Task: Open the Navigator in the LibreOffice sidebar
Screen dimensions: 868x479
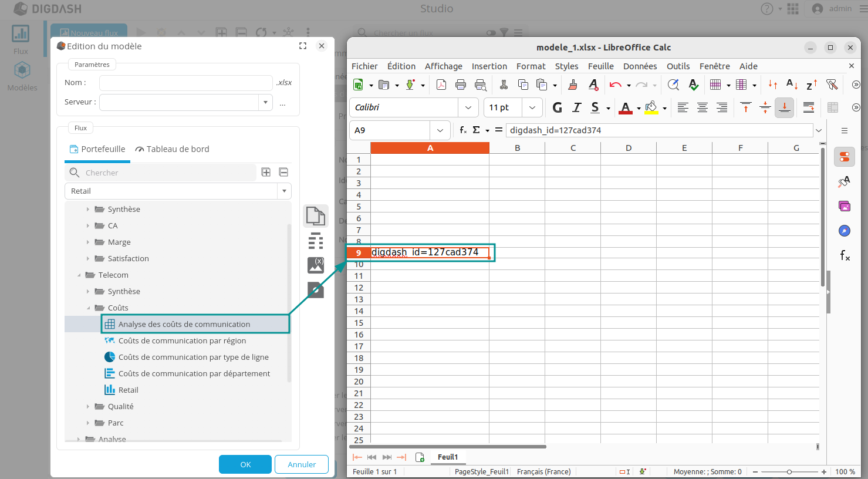Action: [x=844, y=231]
